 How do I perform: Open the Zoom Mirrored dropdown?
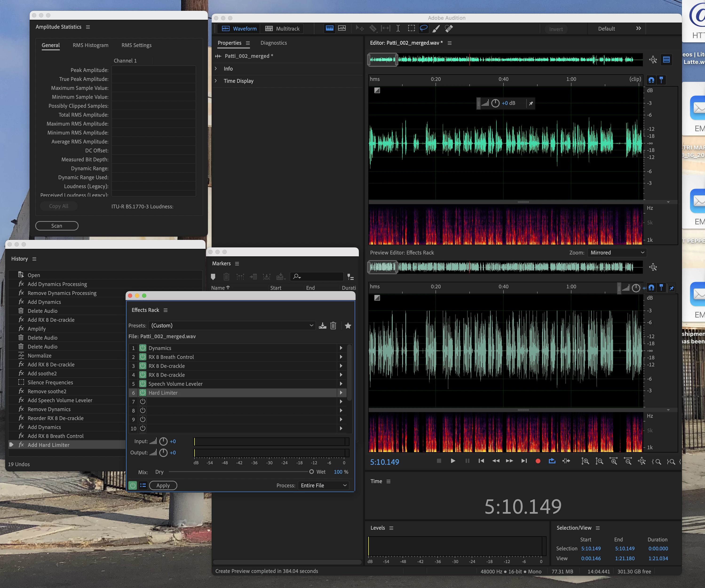[x=617, y=253]
